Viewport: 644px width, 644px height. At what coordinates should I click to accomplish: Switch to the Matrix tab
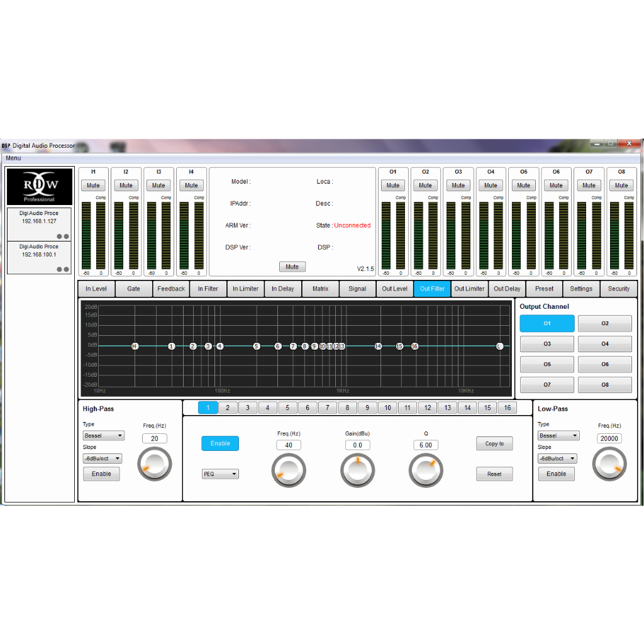tap(320, 289)
